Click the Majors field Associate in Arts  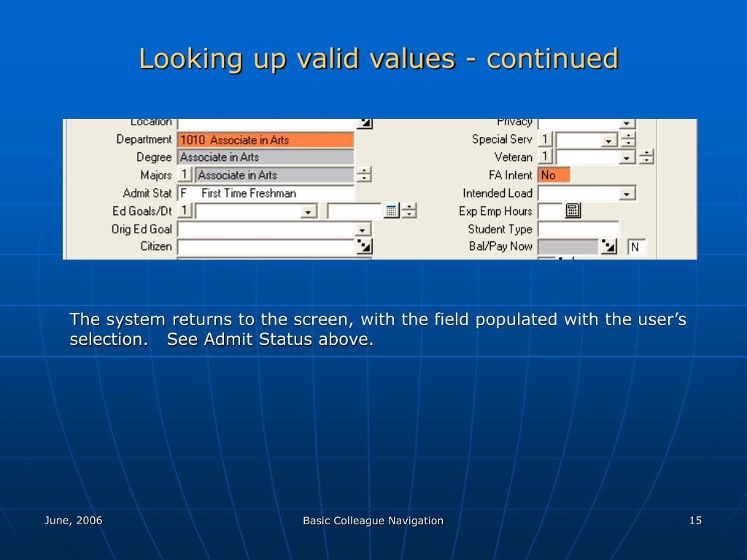tap(275, 175)
